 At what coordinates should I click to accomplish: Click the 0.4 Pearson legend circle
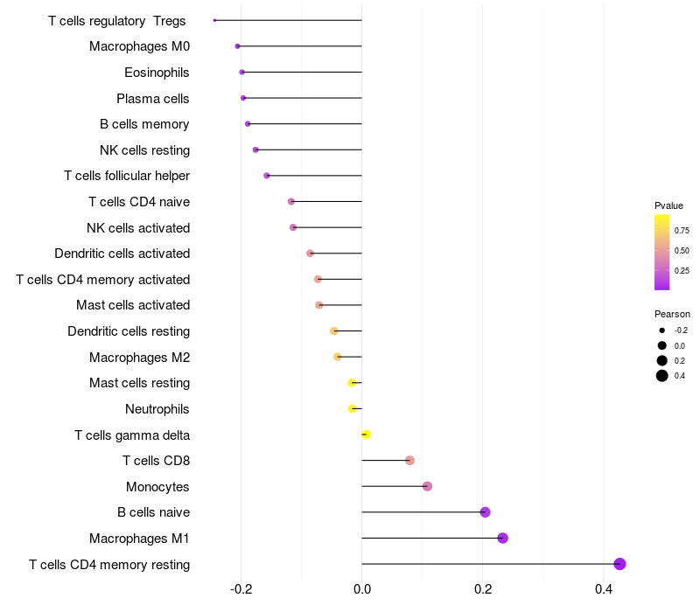(x=662, y=376)
